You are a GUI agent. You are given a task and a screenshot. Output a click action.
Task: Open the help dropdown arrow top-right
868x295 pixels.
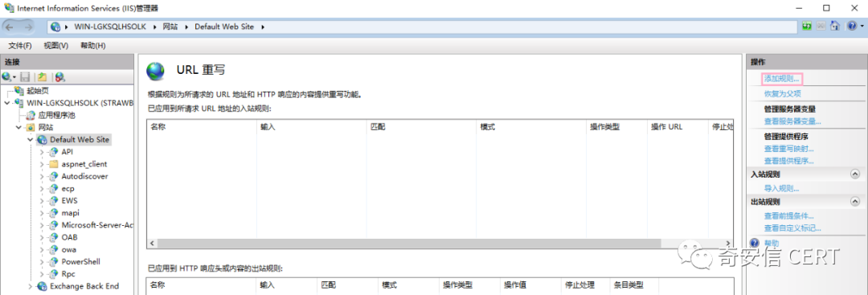tap(861, 27)
